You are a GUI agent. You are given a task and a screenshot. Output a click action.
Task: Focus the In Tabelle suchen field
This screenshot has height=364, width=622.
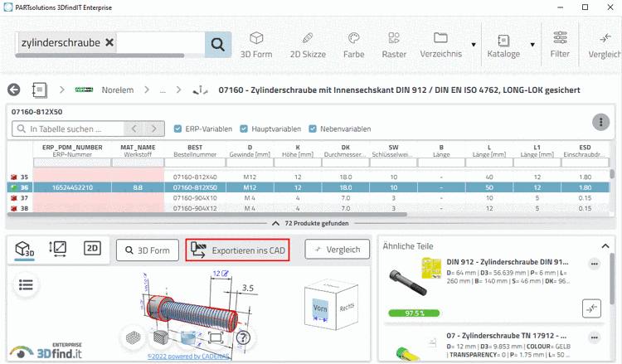(68, 129)
